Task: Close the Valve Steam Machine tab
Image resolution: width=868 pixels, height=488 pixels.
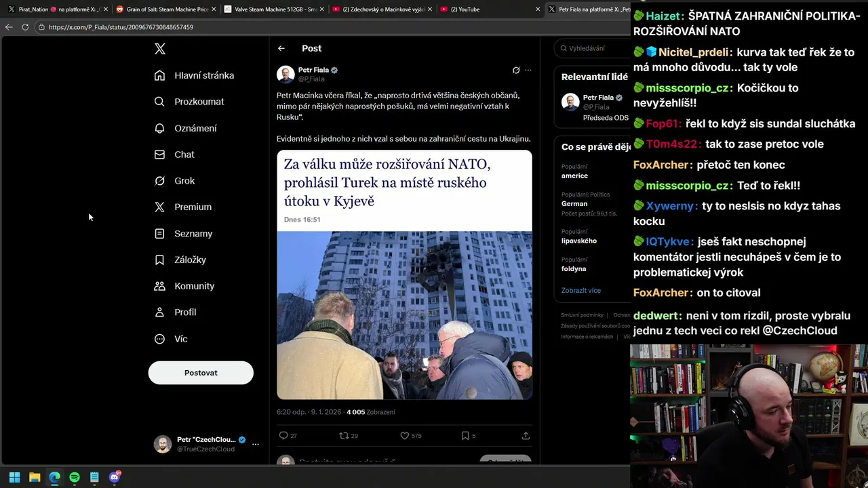Action: coord(321,9)
